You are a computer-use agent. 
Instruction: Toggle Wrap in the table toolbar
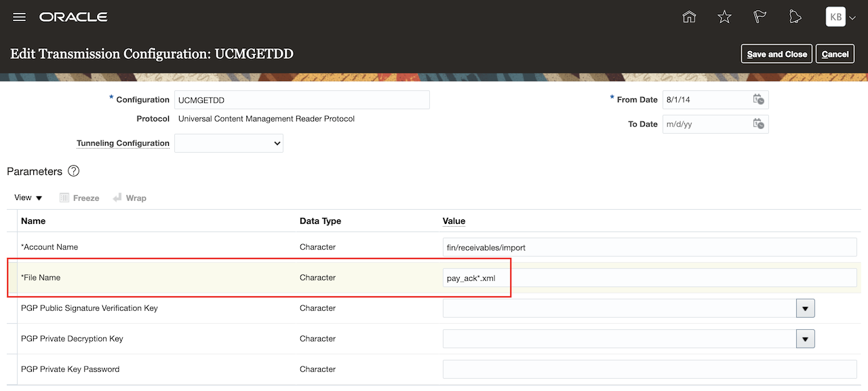[130, 198]
